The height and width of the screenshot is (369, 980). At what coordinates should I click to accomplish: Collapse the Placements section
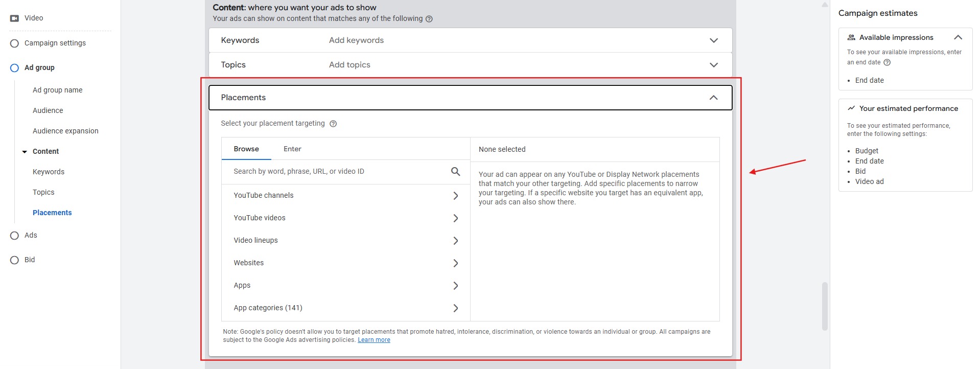pos(713,98)
